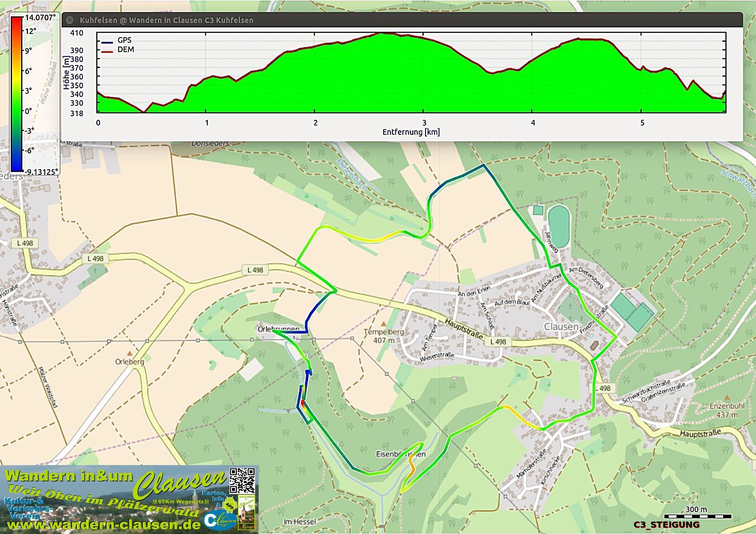Click the 'Am Dietersberg' street label
This screenshot has width=756, height=534.
pos(586,277)
